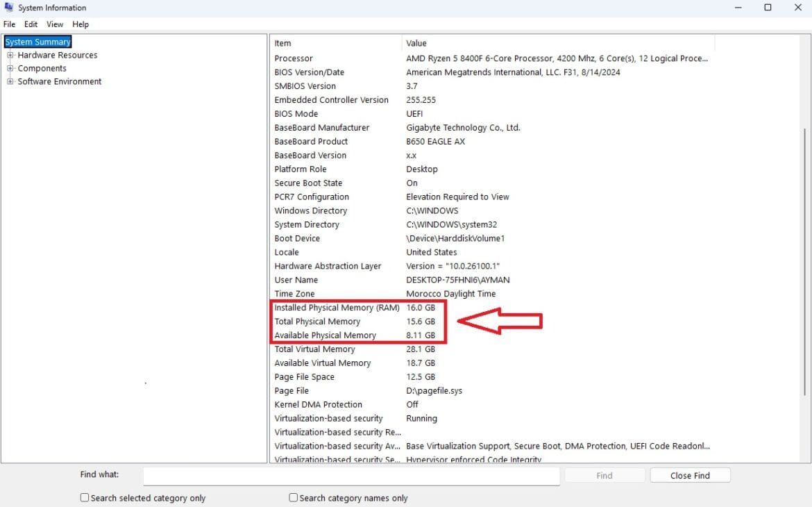The height and width of the screenshot is (507, 812).
Task: Click the System Information app icon in title bar
Action: [8, 7]
